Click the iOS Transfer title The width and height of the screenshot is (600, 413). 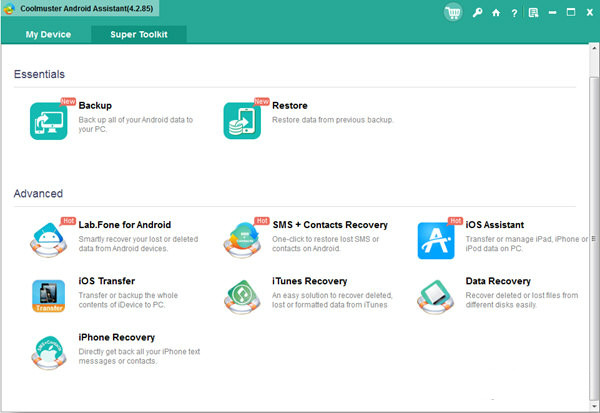(107, 281)
